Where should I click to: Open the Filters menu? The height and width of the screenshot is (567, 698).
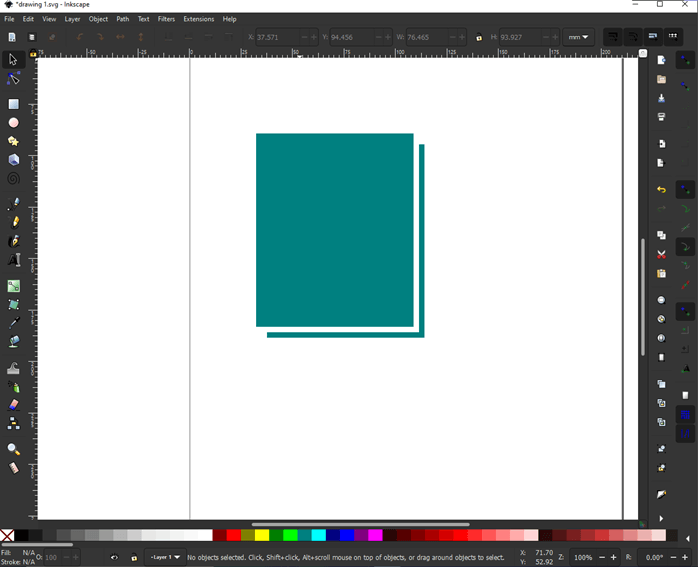click(x=166, y=19)
